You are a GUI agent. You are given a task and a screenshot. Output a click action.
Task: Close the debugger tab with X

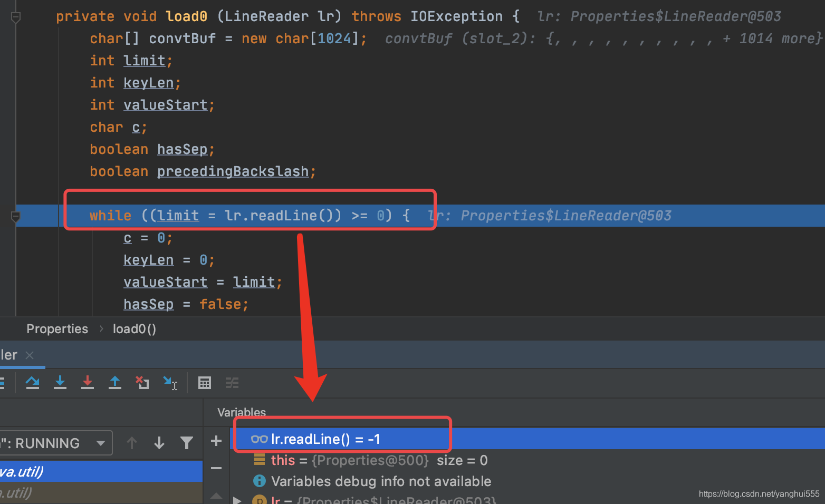(x=30, y=355)
